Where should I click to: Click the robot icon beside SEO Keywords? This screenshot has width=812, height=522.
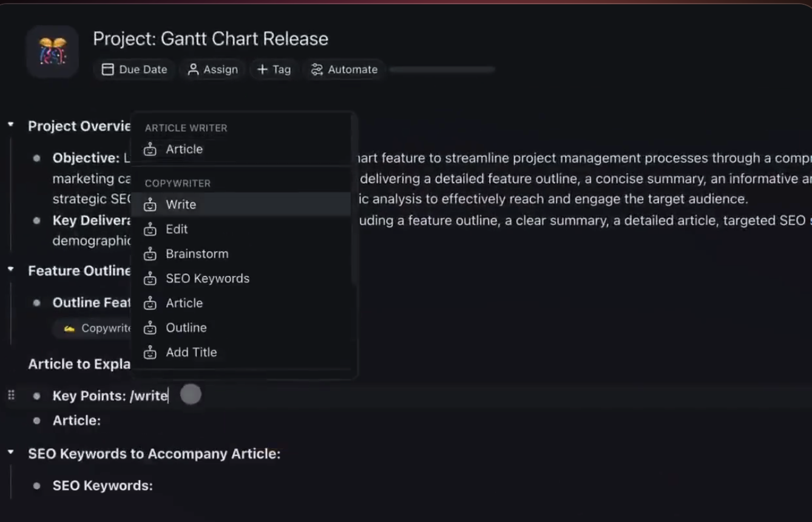click(150, 279)
